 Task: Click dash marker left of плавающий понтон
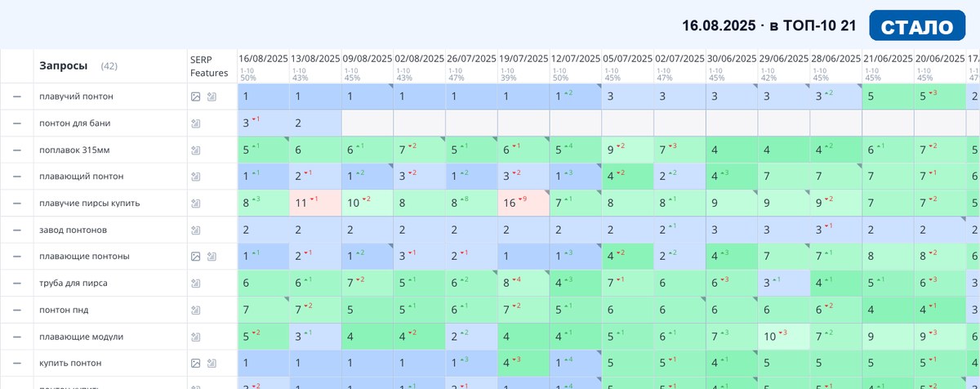click(16, 177)
